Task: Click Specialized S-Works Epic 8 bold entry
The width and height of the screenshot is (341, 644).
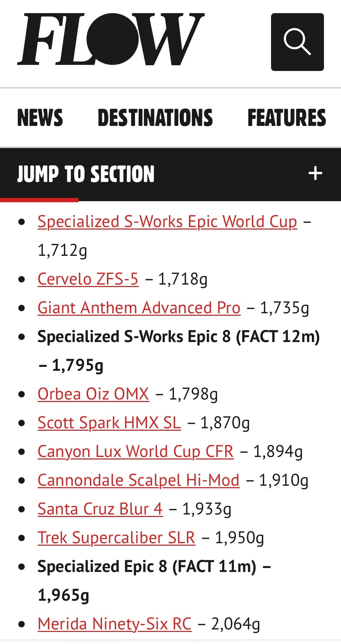Action: pyautogui.click(x=179, y=337)
